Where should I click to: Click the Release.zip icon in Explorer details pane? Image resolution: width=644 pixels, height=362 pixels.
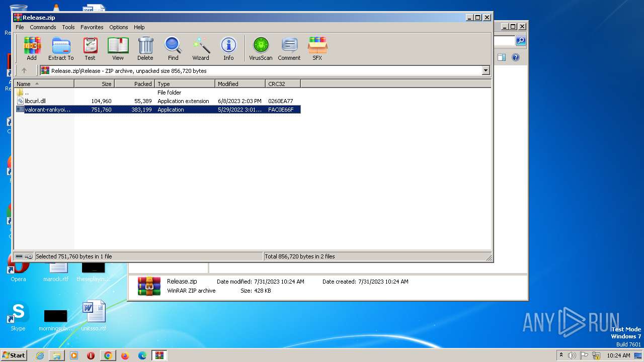pyautogui.click(x=149, y=286)
